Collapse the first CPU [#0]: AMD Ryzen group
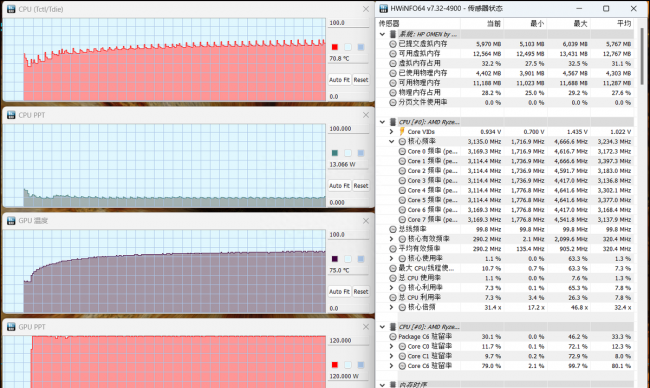 (x=382, y=122)
